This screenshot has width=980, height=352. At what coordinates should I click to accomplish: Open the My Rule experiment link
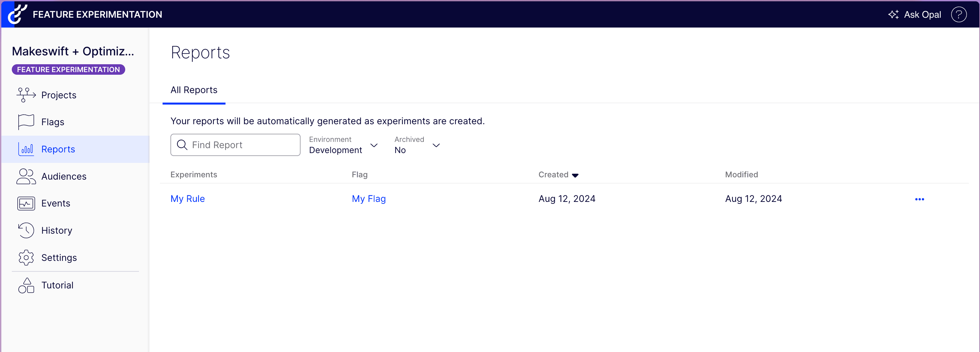(x=187, y=199)
